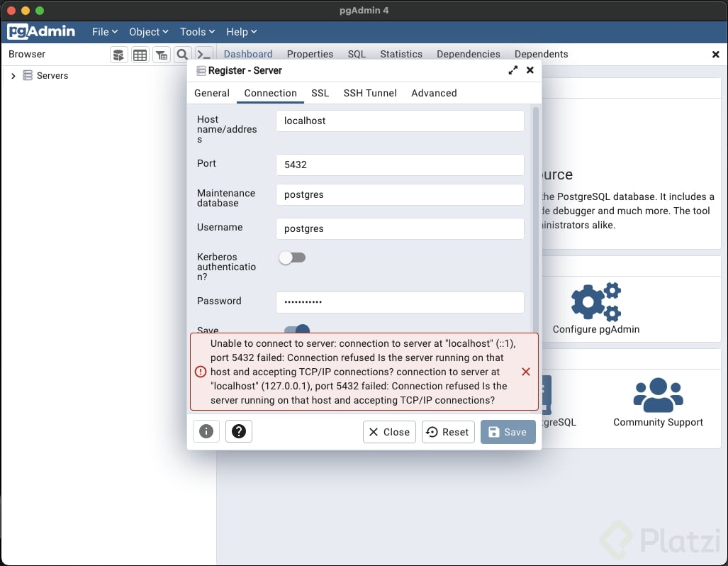Select the Connection tab

(270, 93)
